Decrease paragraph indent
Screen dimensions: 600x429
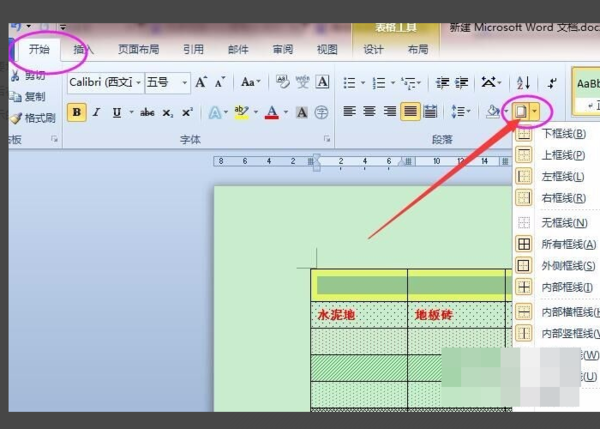pyautogui.click(x=443, y=83)
